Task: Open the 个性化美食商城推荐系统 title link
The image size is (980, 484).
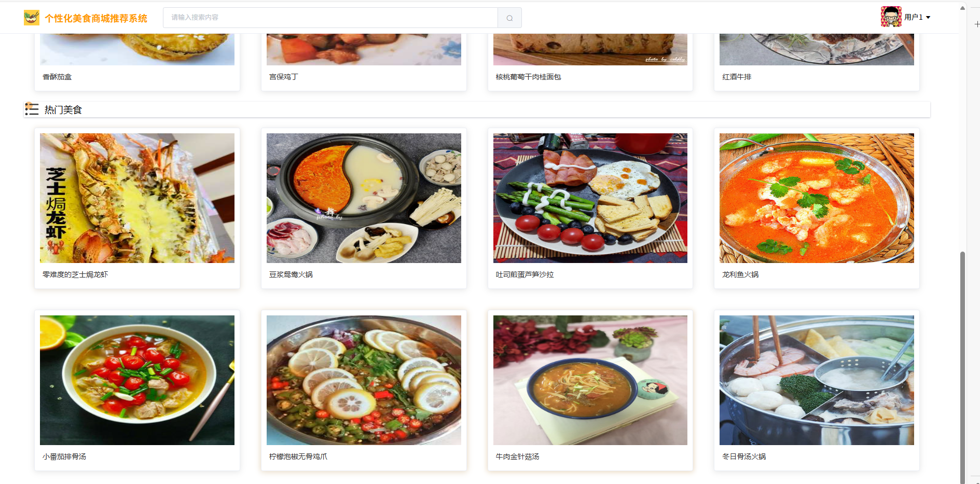Action: (x=96, y=18)
